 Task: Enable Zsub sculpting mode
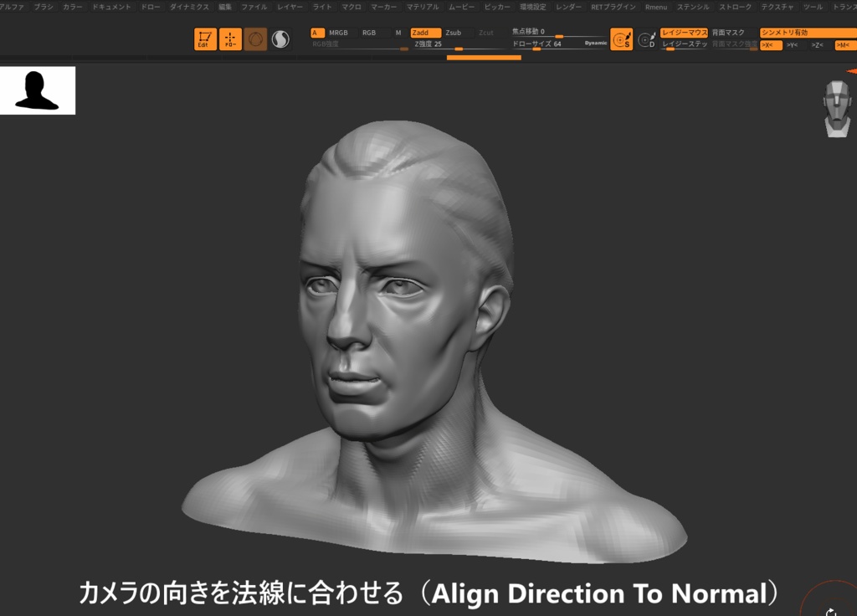pos(454,33)
